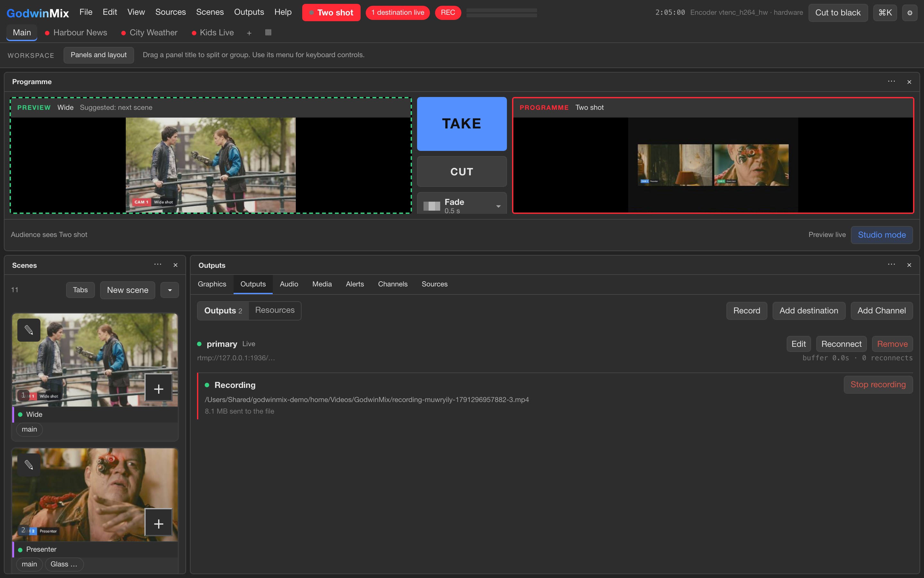Open the Sources menu
This screenshot has height=578, width=924.
[x=170, y=12]
